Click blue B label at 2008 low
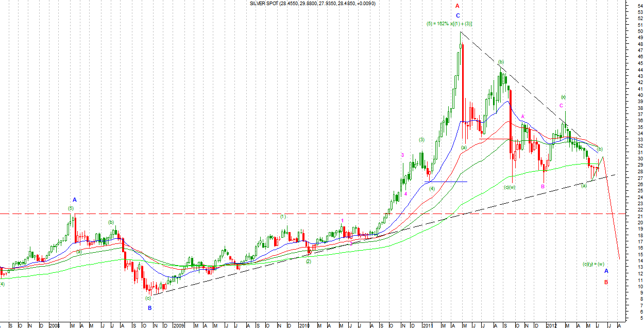Viewport: 644px width, 328px height. click(x=150, y=308)
